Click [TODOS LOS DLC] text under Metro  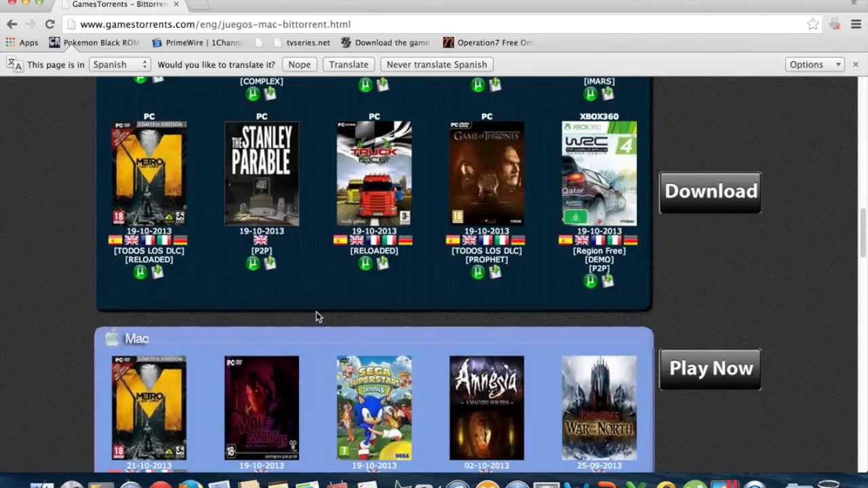(149, 251)
